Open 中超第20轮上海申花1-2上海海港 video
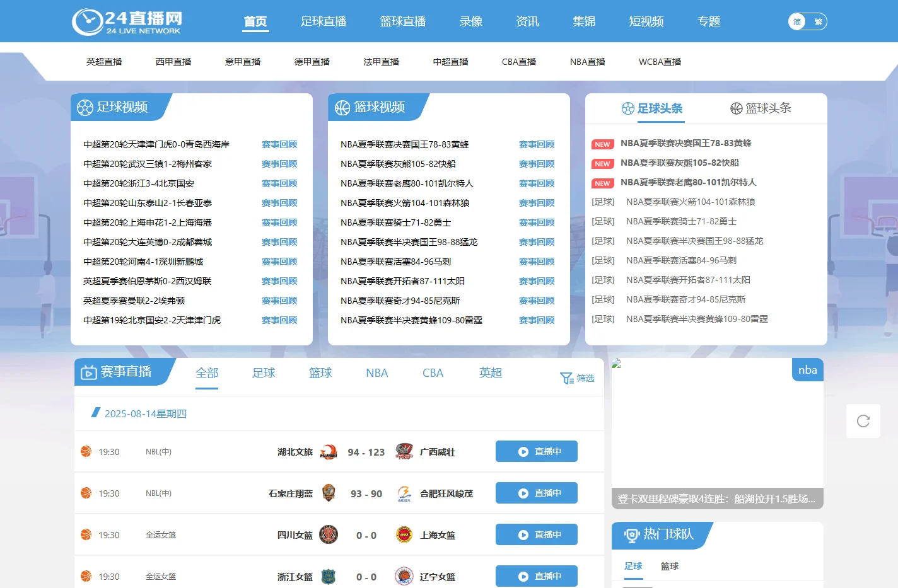The image size is (898, 588). point(148,222)
